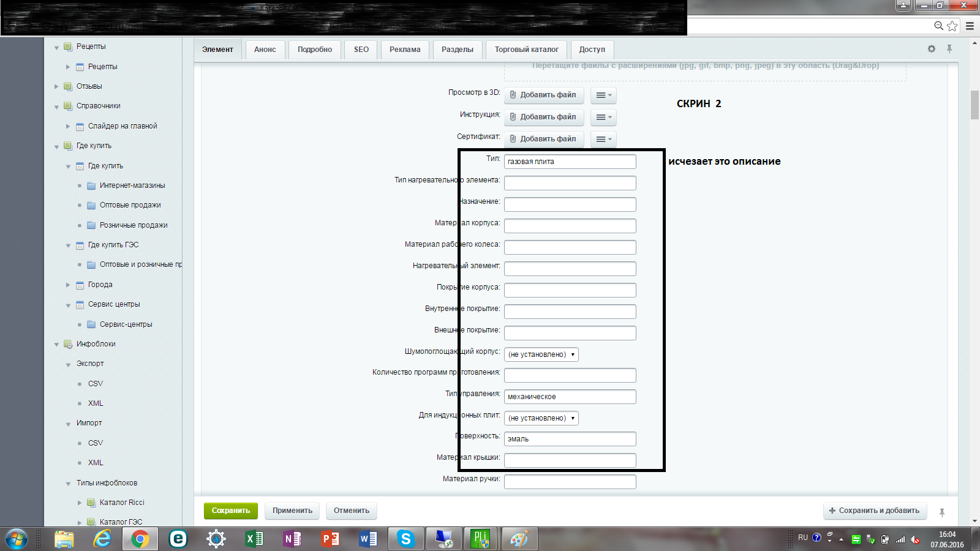
Task: Click the tray help question-mark icon
Action: click(816, 538)
